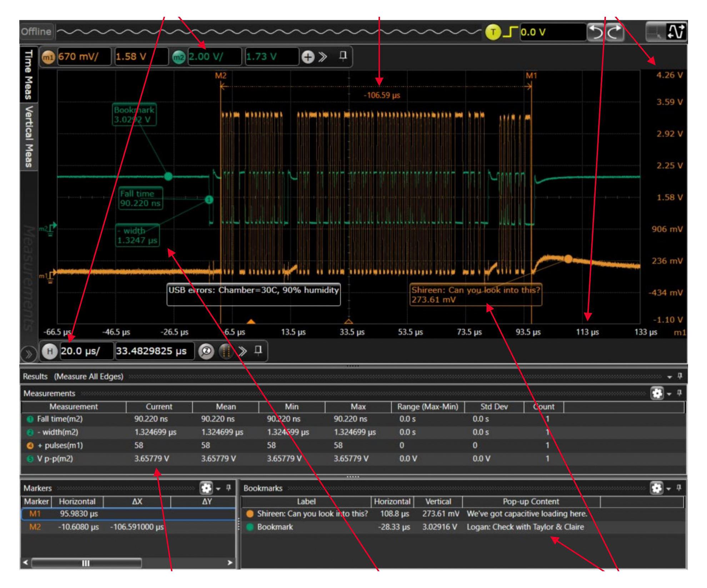The height and width of the screenshot is (588, 707).
Task: Select the M1 marker row
Action: 129,514
